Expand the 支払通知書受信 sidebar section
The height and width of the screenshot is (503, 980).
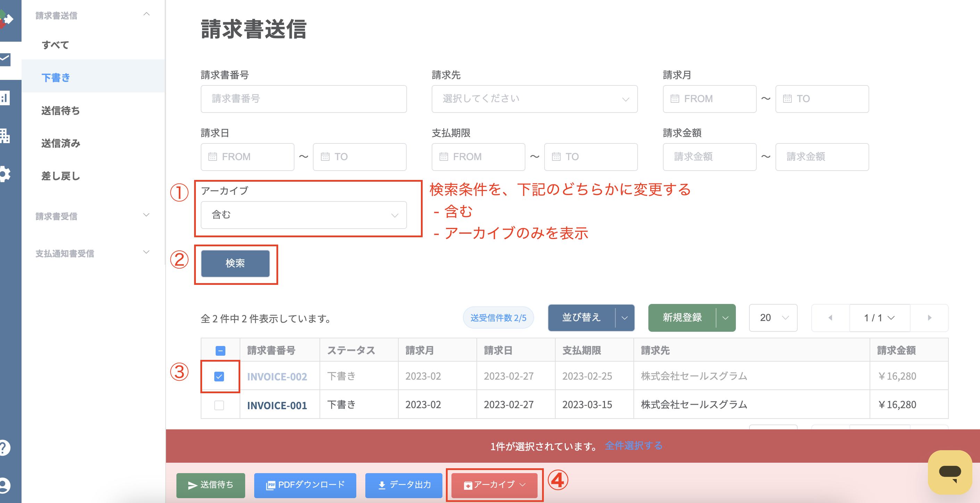tap(147, 252)
